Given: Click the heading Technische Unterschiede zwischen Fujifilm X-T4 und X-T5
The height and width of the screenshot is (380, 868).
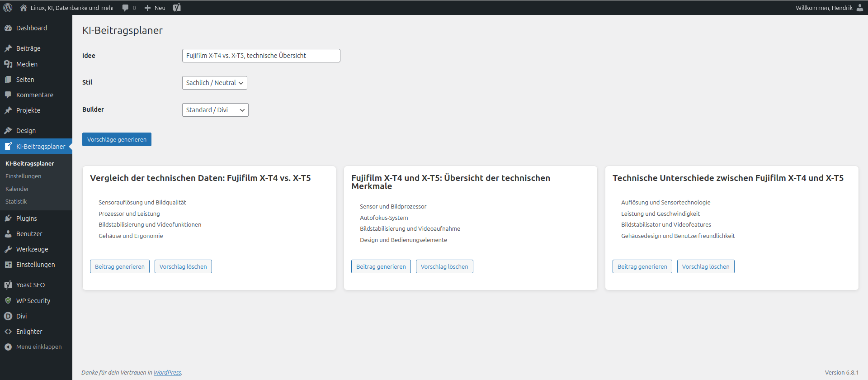Looking at the screenshot, I should click(728, 178).
